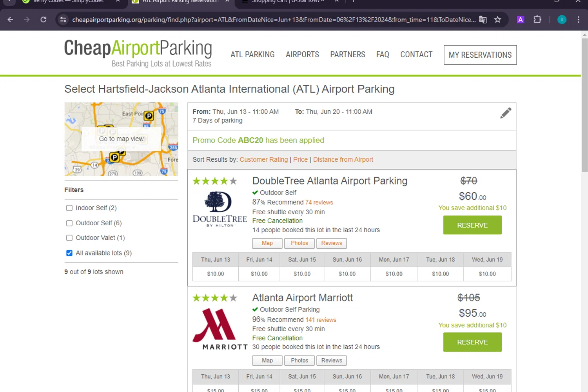Click the page vertical scrollbar thumb
This screenshot has width=588, height=392.
click(x=584, y=105)
